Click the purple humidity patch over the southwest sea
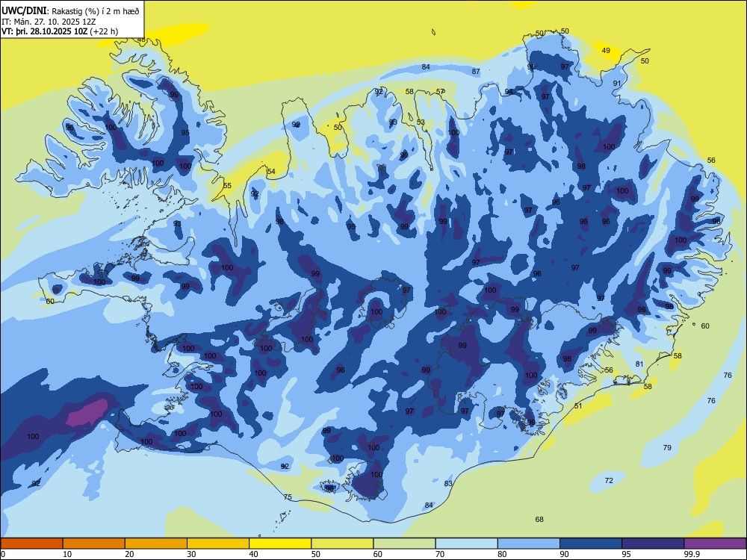The image size is (747, 560). (x=87, y=412)
